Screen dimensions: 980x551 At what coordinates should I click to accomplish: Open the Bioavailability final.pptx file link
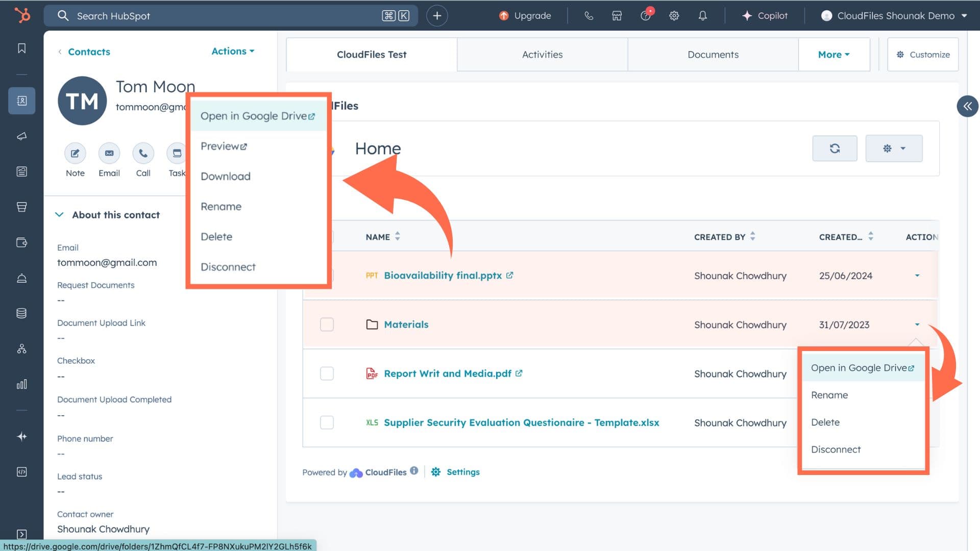point(443,275)
